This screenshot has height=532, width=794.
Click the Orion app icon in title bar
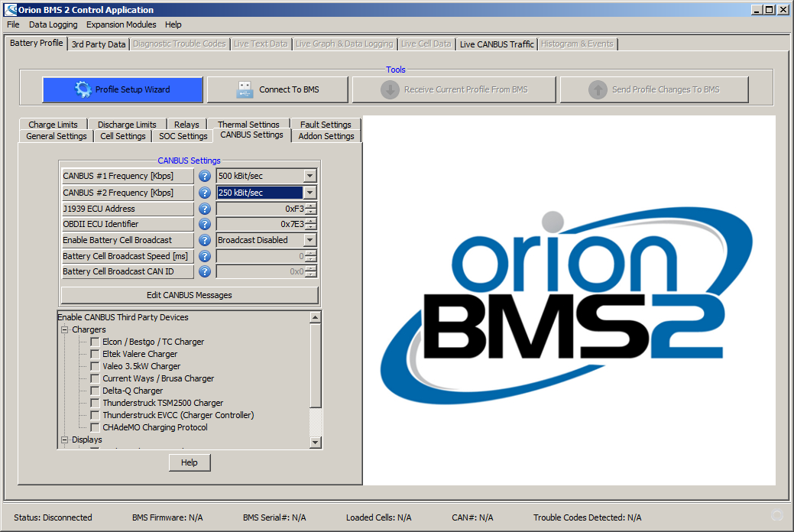click(x=10, y=10)
